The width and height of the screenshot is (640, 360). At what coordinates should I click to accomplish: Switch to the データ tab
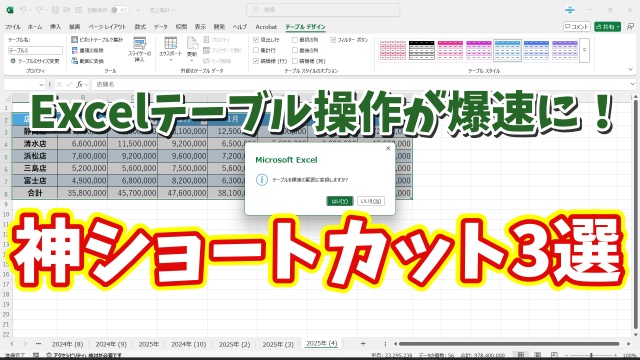pyautogui.click(x=160, y=27)
